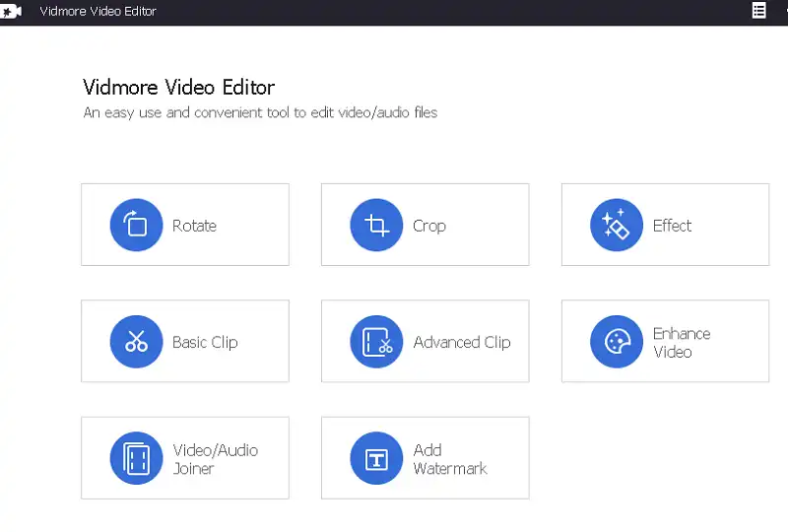Choose the "Rotate" label text
The image size is (788, 532).
pos(194,226)
